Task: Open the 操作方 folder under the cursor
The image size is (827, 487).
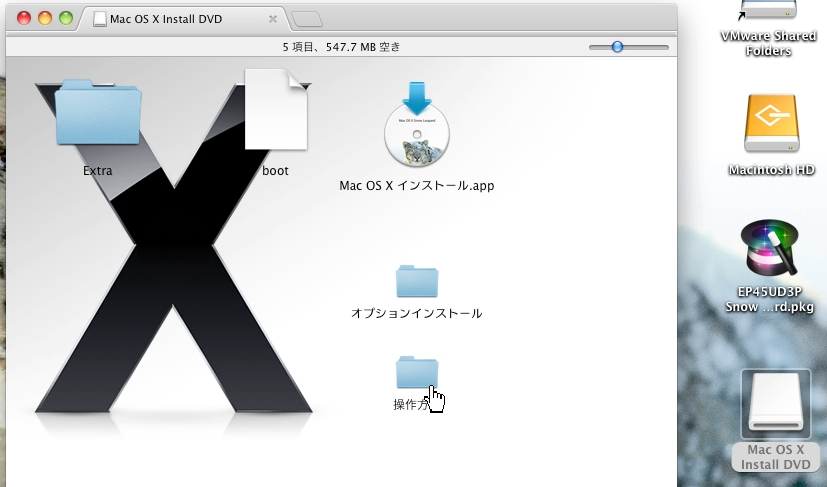Action: 417,373
